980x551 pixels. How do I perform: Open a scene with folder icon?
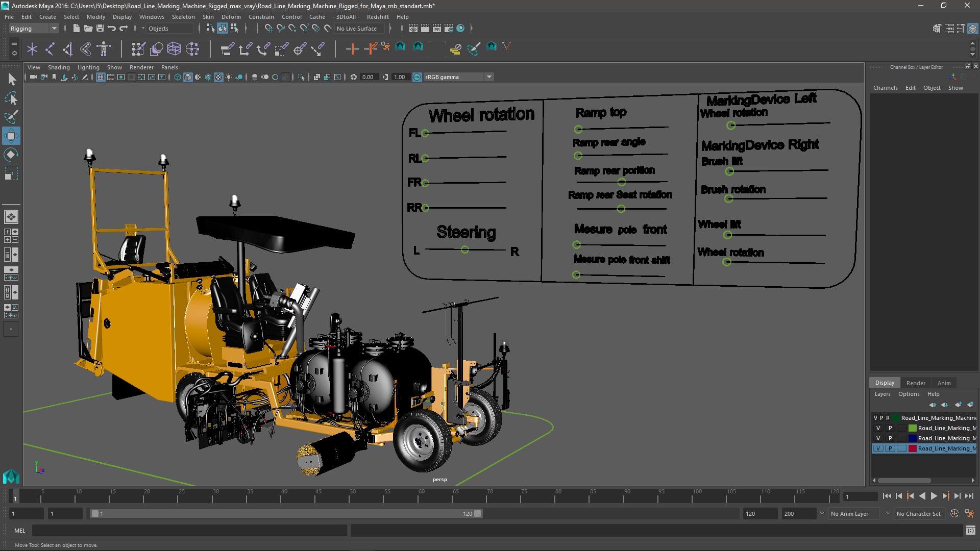tap(88, 29)
